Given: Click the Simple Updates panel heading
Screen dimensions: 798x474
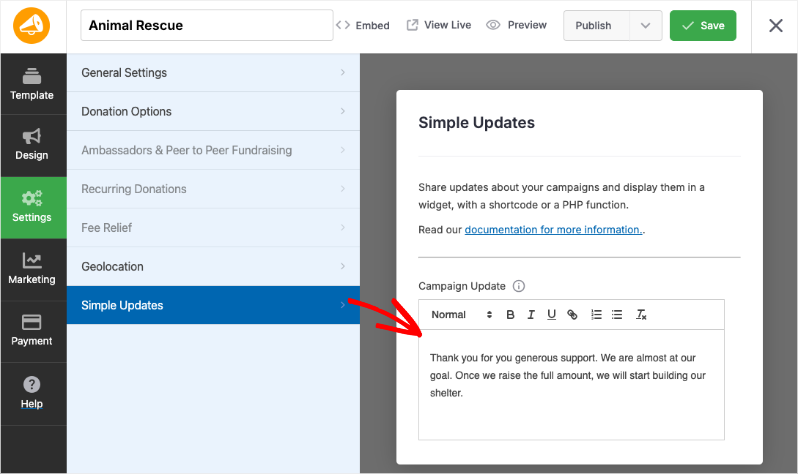Looking at the screenshot, I should pyautogui.click(x=476, y=123).
